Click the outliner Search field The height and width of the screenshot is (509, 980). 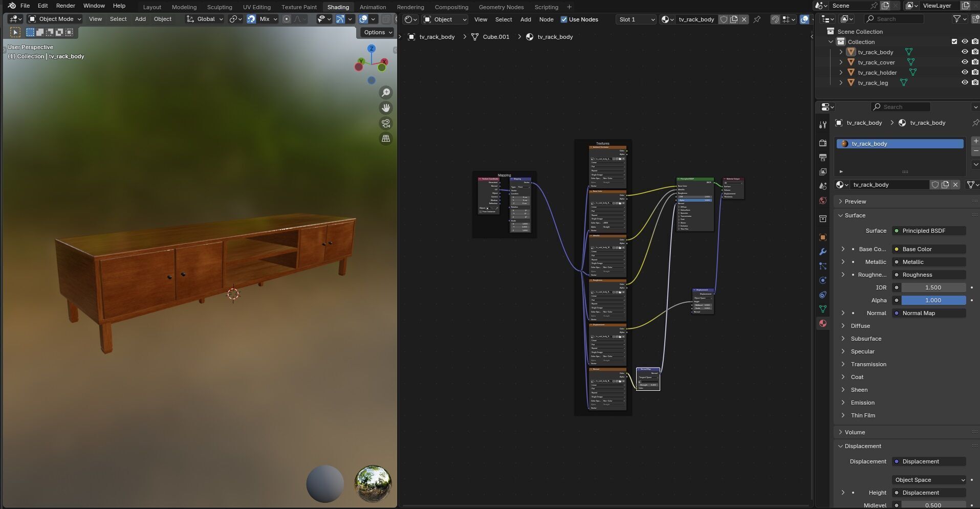[x=894, y=19]
